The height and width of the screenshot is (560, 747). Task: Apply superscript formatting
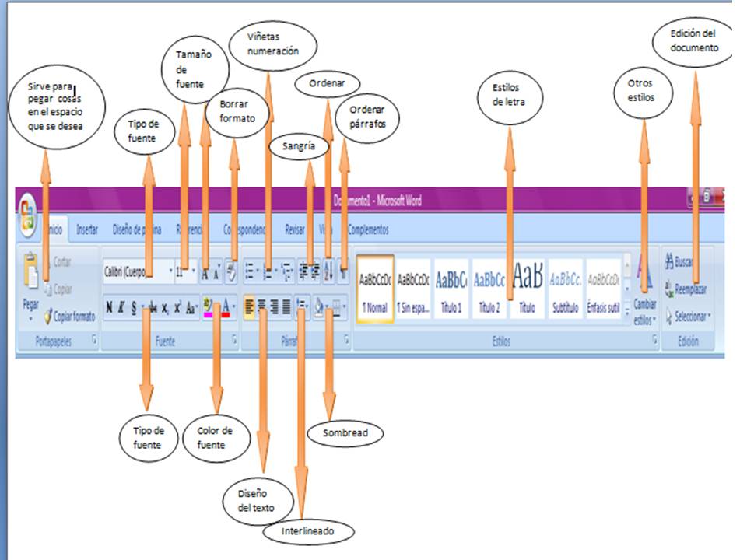(x=177, y=308)
